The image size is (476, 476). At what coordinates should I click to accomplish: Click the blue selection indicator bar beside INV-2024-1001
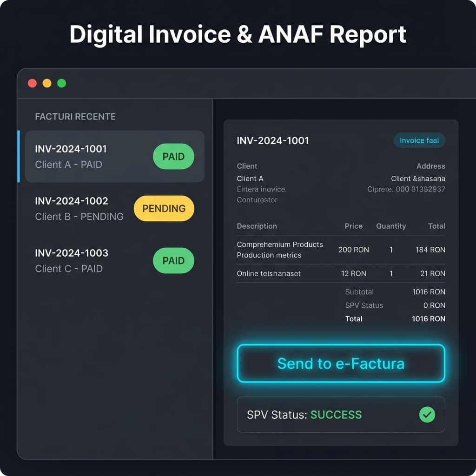point(19,157)
